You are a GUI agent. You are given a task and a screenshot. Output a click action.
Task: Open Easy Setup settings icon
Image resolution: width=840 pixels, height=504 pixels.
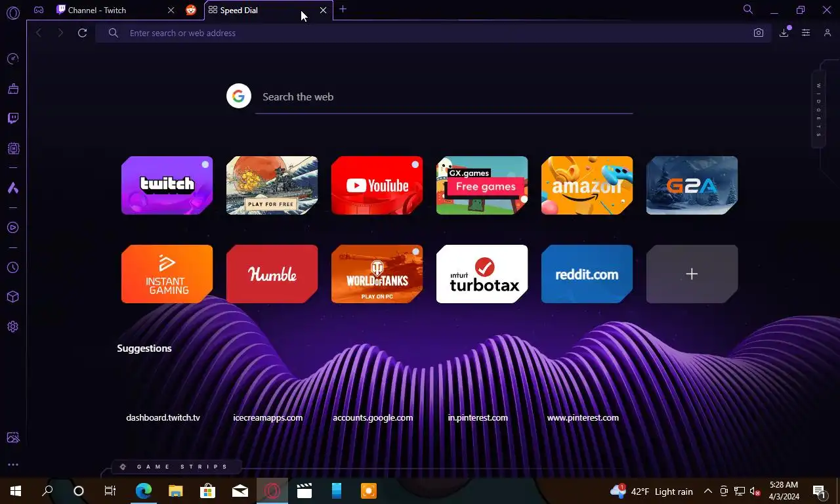point(806,33)
